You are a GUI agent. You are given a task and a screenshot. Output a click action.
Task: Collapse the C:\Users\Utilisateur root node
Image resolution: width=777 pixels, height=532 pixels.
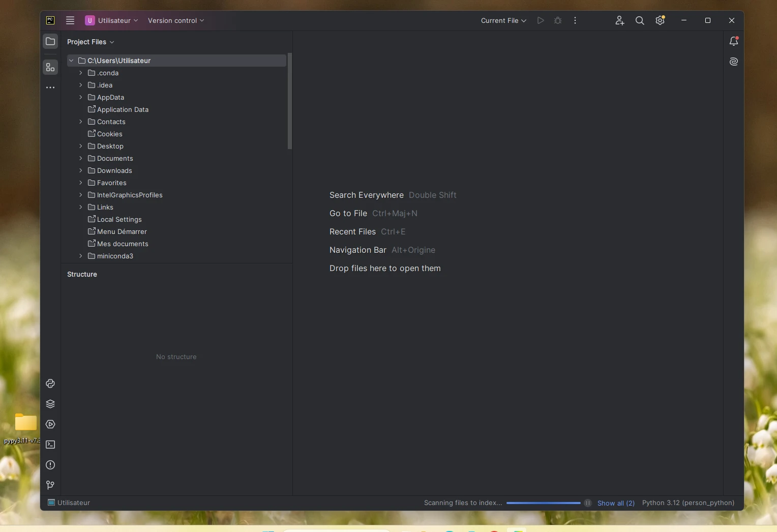point(71,61)
